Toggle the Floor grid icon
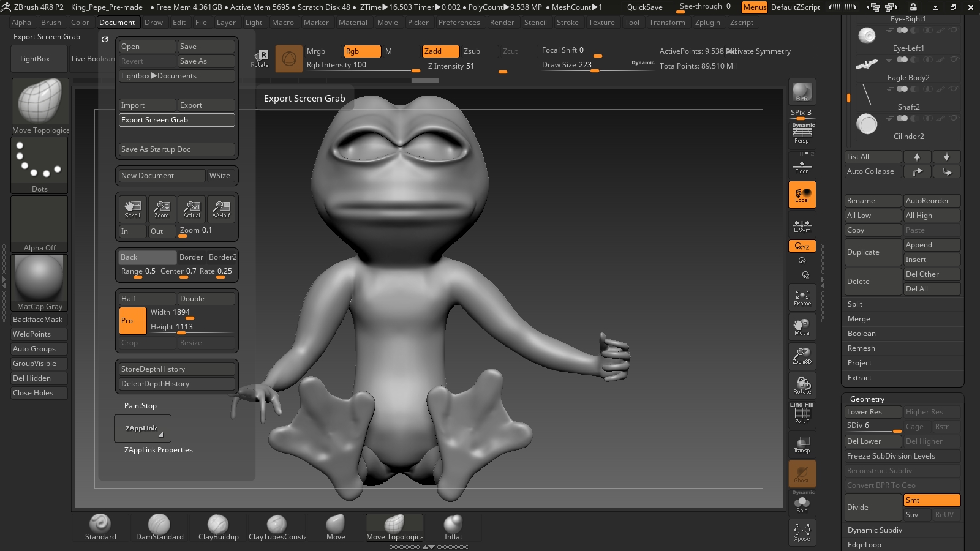The height and width of the screenshot is (551, 980). click(x=802, y=164)
